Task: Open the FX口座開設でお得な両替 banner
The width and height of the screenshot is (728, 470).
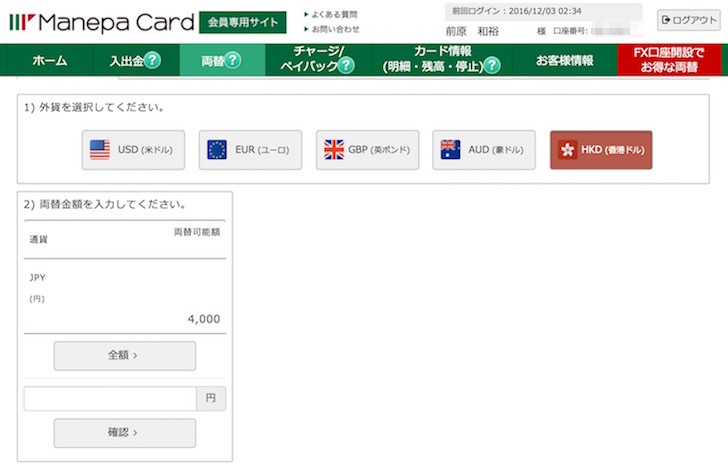Action: (x=669, y=60)
